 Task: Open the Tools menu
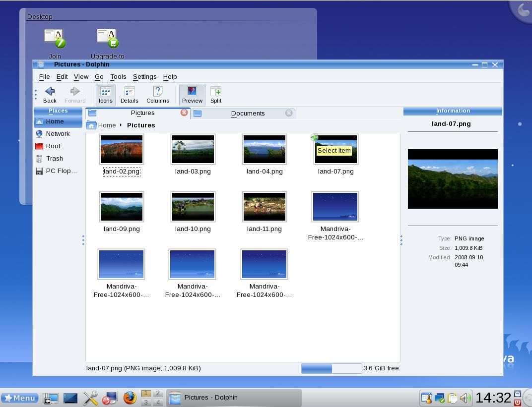[118, 77]
